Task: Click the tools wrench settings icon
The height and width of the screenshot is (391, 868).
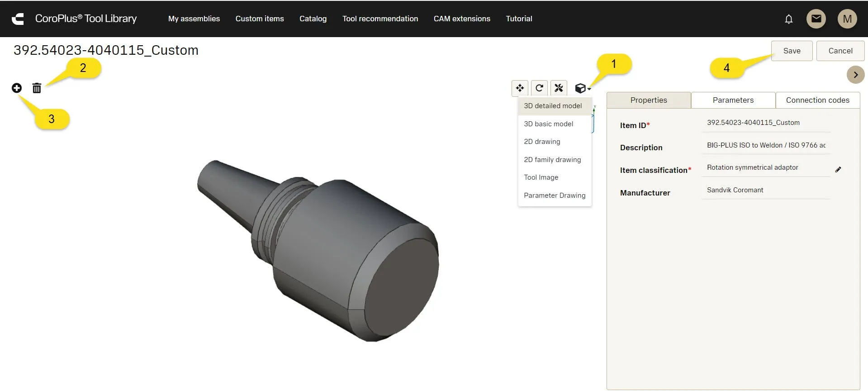Action: click(x=559, y=88)
